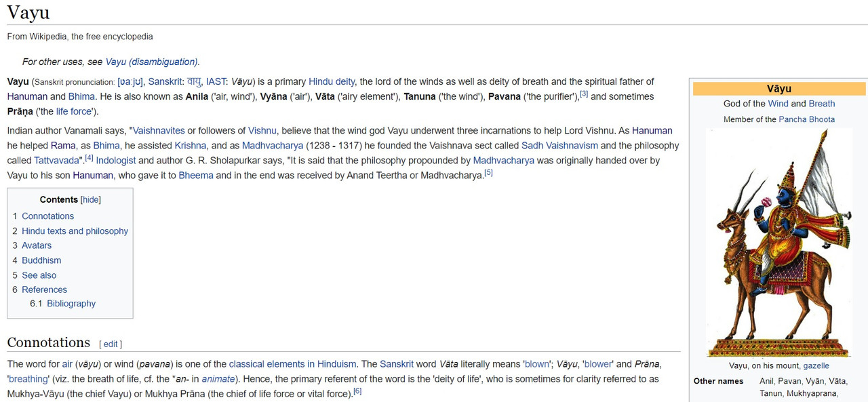Image resolution: width=868 pixels, height=402 pixels.
Task: Open the 'breathing' link
Action: (x=28, y=379)
